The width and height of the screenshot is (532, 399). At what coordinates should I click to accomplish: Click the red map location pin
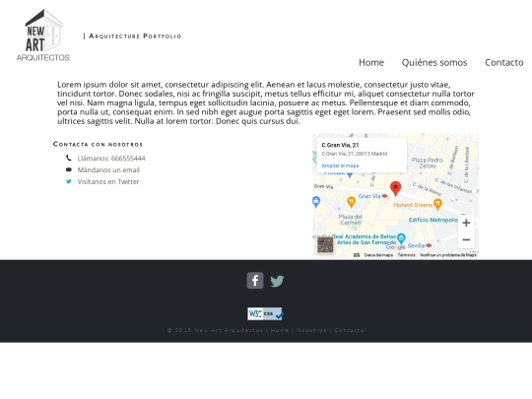pos(395,188)
